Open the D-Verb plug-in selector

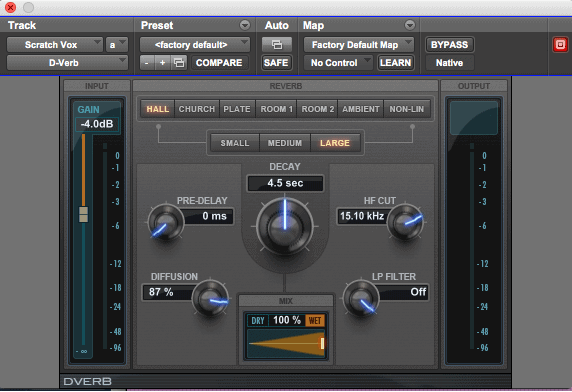[67, 63]
